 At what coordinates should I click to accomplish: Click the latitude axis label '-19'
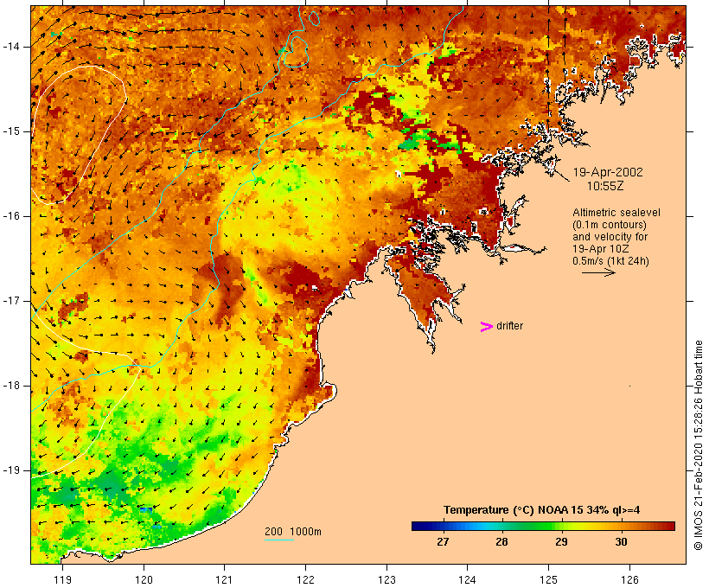pyautogui.click(x=11, y=470)
